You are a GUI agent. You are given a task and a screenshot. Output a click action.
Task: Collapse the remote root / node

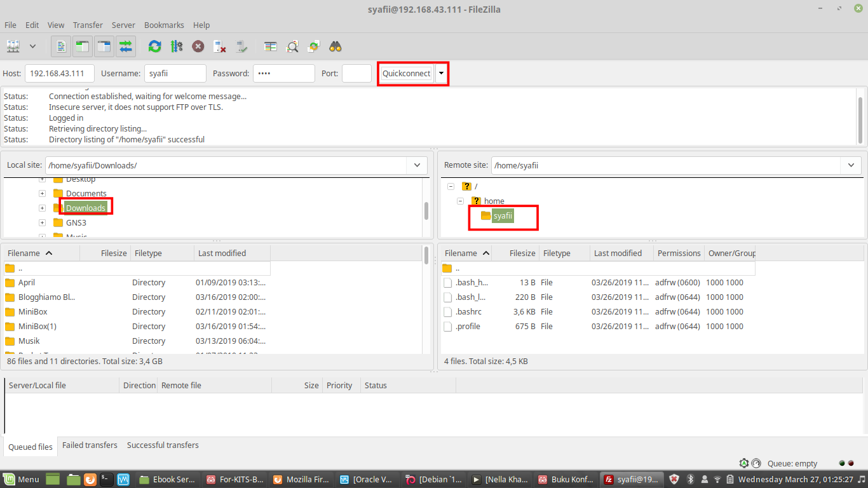pos(451,186)
